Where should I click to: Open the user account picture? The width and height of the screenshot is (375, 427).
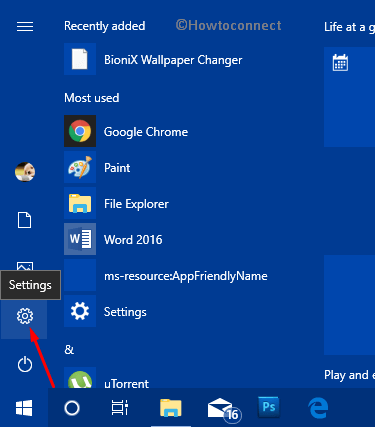tap(25, 172)
